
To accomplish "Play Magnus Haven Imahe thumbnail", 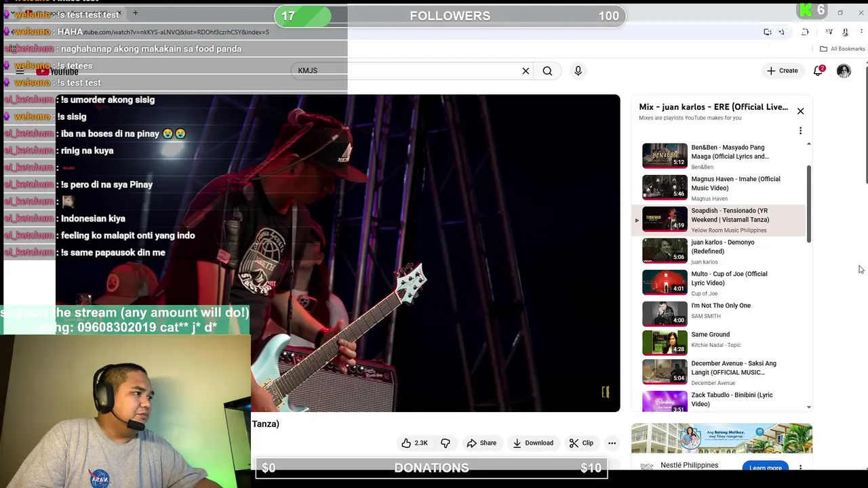I will point(665,187).
